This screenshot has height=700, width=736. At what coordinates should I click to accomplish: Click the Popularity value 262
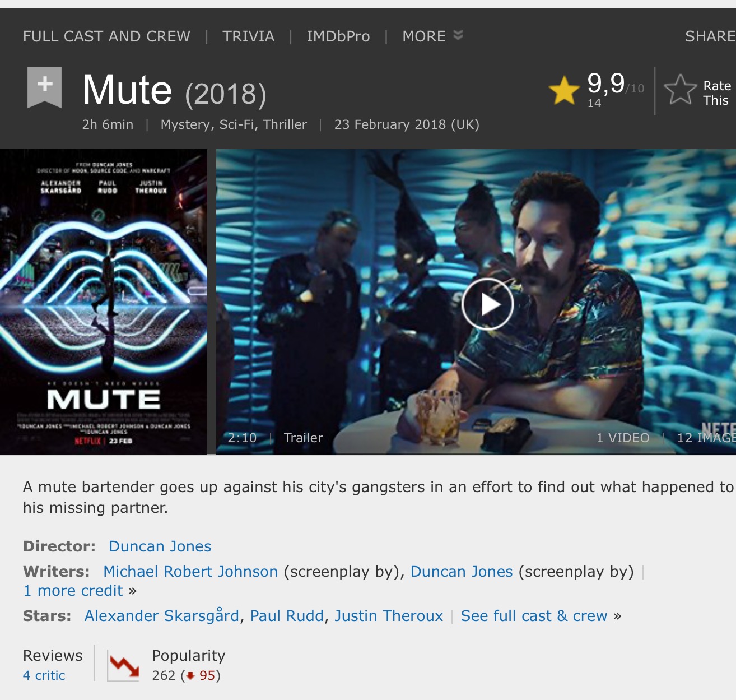[x=164, y=675]
